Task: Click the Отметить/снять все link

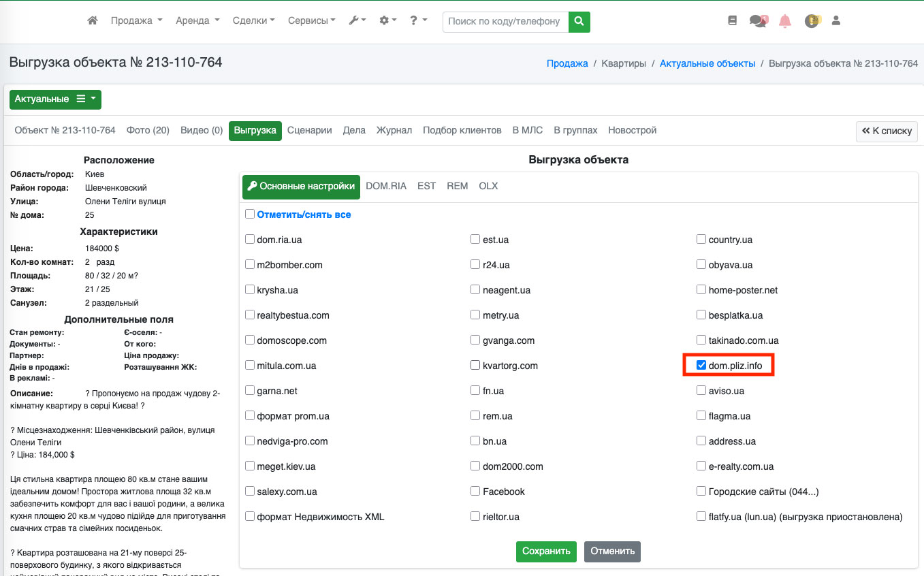Action: coord(304,214)
